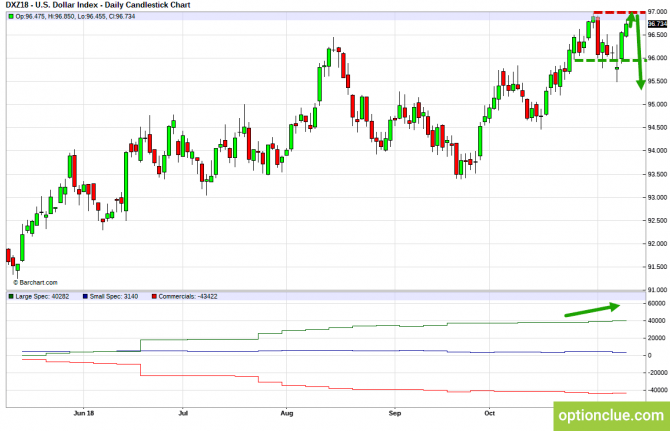Click the 91.000 price axis label
Viewport: 670px width, 431px height.
[x=657, y=290]
